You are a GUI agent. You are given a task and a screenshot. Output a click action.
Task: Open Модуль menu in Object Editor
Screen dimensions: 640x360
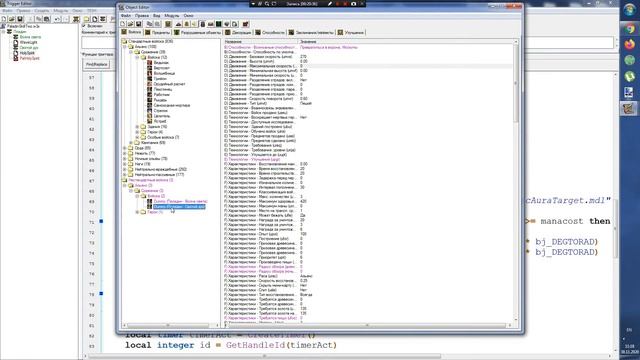pyautogui.click(x=172, y=16)
